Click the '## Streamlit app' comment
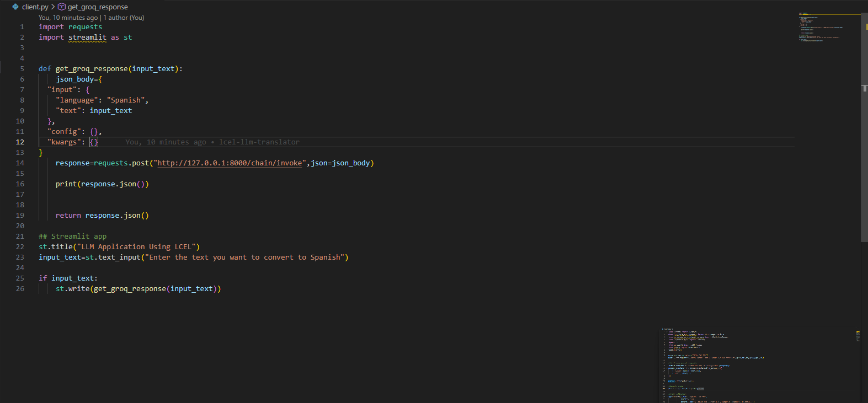Viewport: 868px width, 403px height. (72, 237)
